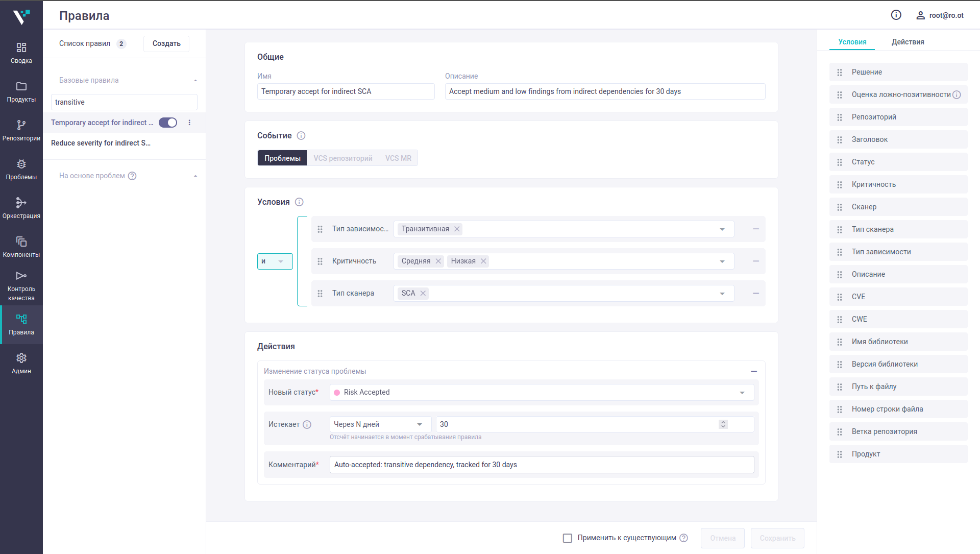Open user menu root@ro.ot
This screenshot has height=554, width=980.
tap(940, 15)
